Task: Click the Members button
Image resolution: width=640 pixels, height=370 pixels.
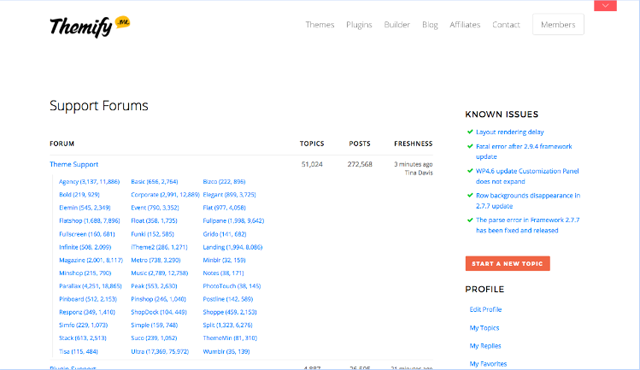Action: [x=558, y=24]
